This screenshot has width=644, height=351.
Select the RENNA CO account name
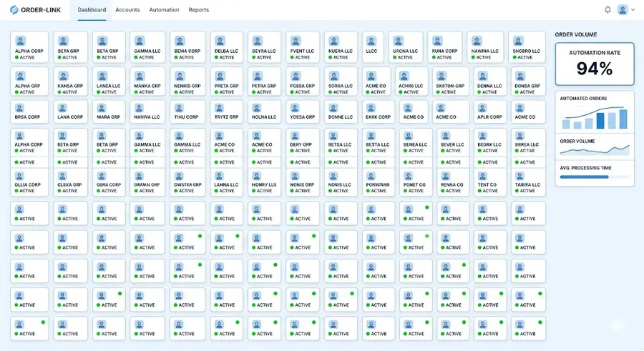(452, 184)
